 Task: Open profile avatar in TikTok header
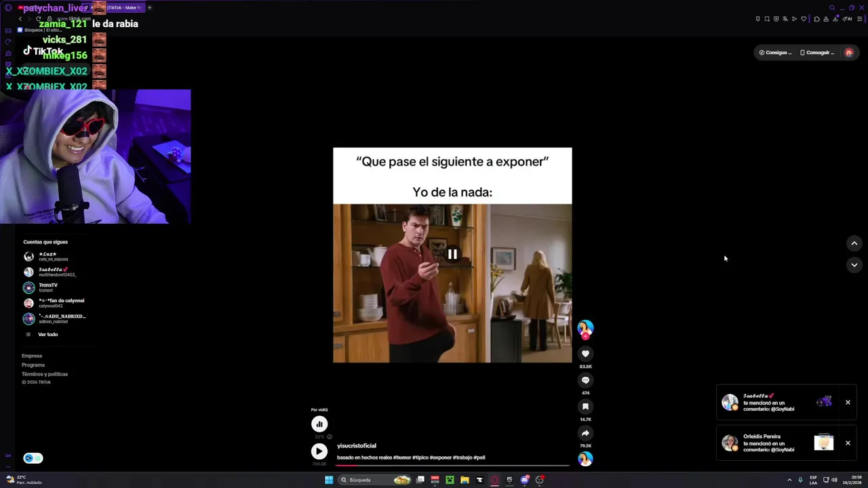click(x=848, y=52)
